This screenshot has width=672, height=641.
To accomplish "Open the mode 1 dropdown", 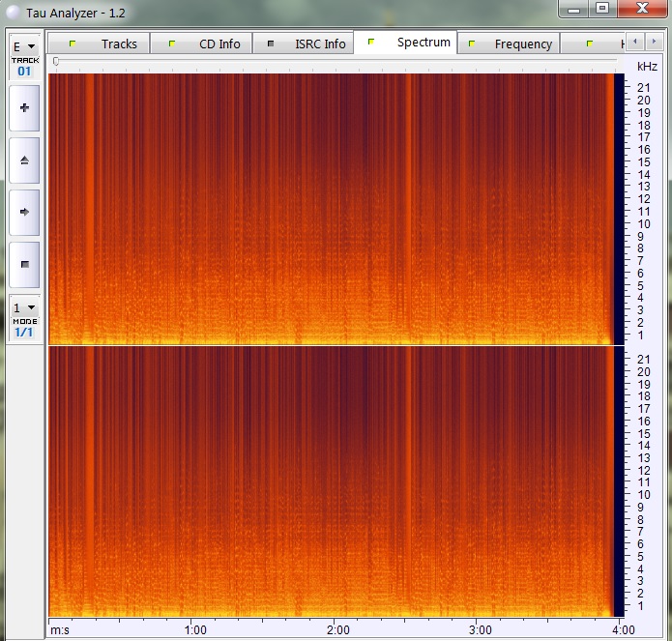I will [24, 307].
